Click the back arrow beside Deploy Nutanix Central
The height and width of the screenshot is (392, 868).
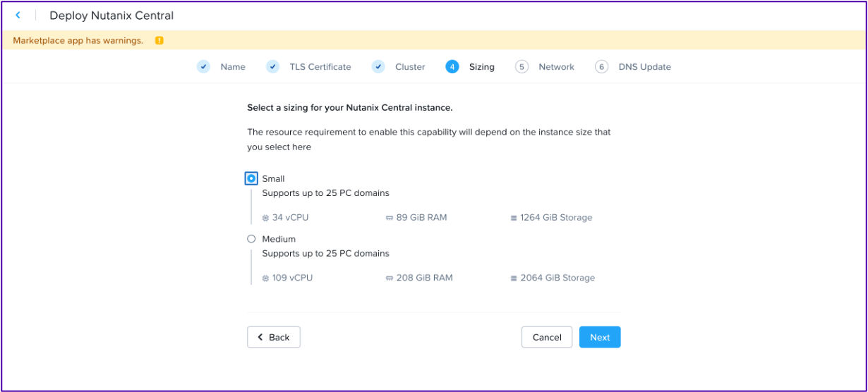click(18, 15)
